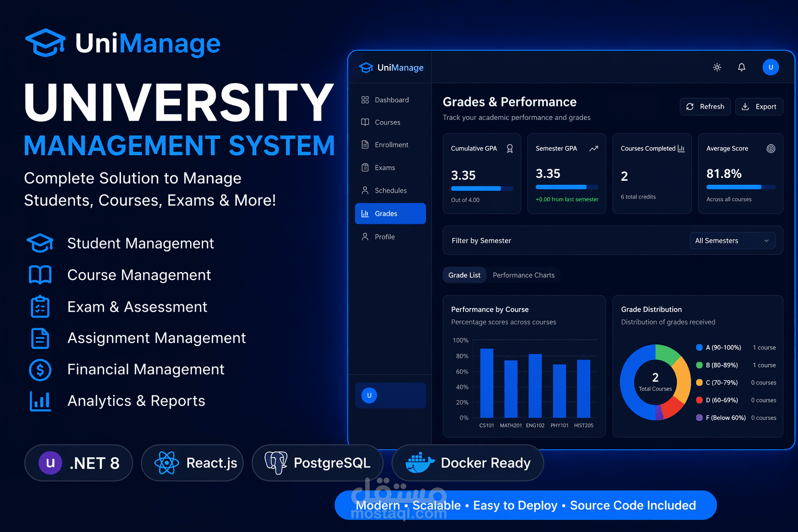Open Profile page from sidebar
798x532 pixels.
pos(390,236)
